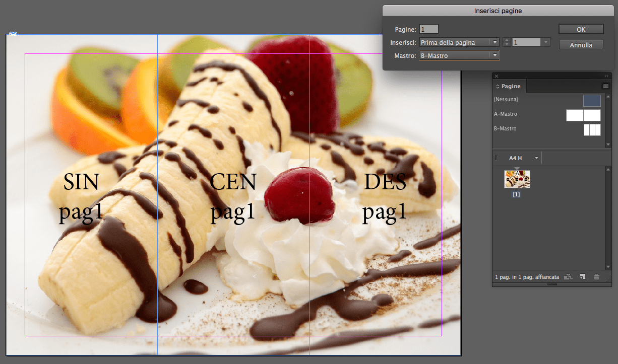
Task: Click the DES pag1 text on the canvas
Action: click(385, 197)
